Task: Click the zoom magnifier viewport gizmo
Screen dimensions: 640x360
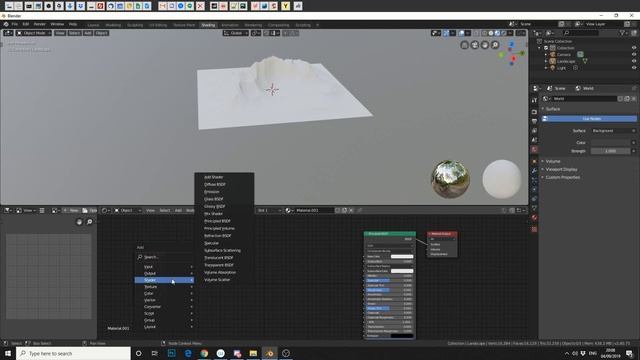Action: [x=495, y=45]
